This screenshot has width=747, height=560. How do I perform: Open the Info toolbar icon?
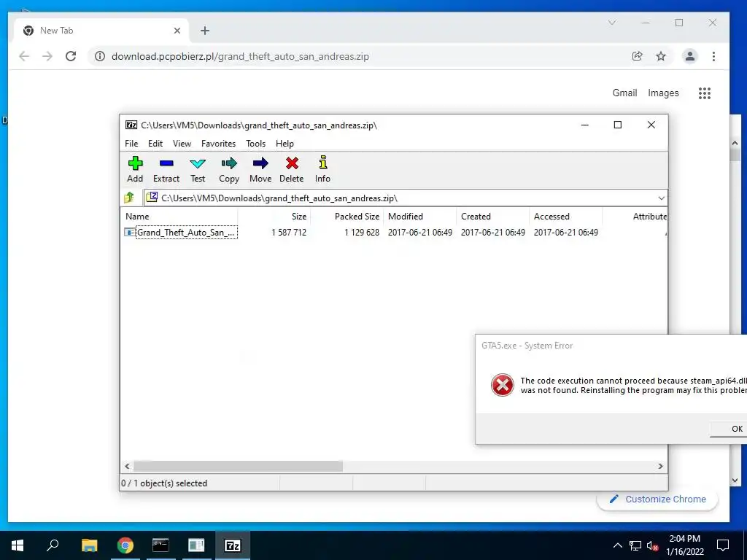tap(322, 169)
